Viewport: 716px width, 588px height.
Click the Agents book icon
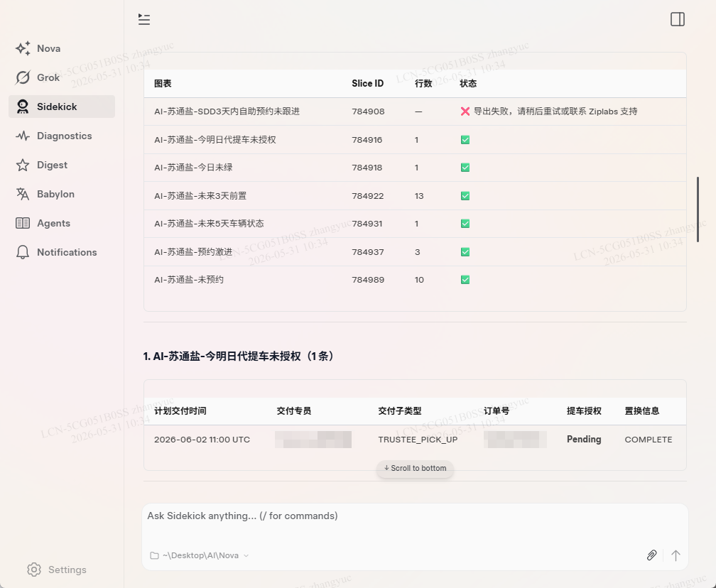tap(23, 223)
